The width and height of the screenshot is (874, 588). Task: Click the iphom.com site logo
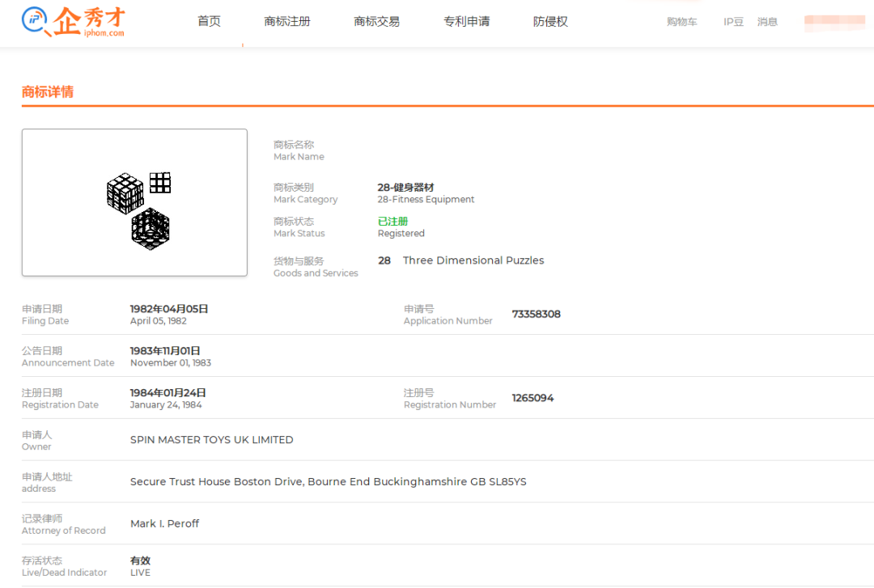[x=74, y=22]
